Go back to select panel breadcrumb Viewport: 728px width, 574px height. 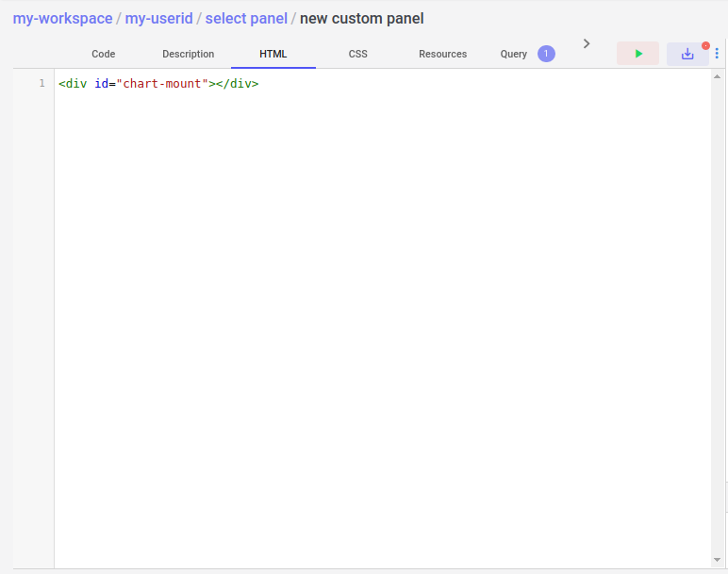pos(246,18)
